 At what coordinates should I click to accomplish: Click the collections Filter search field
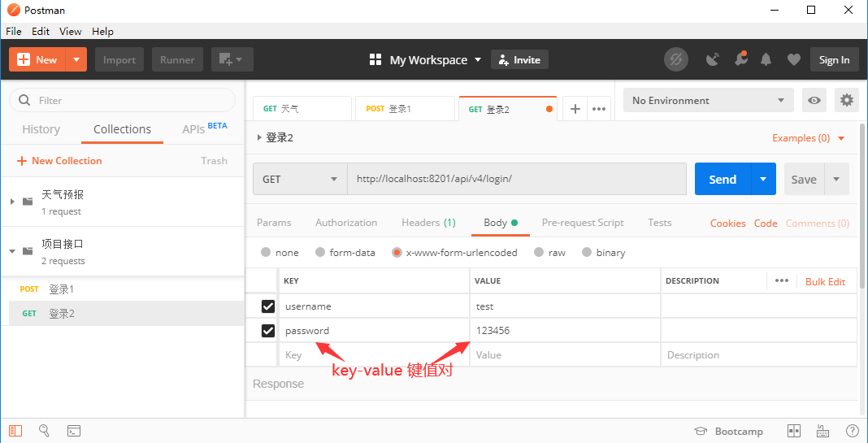123,100
